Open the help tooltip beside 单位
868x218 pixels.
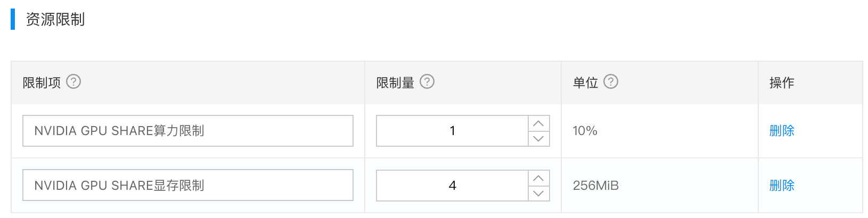[x=611, y=82]
